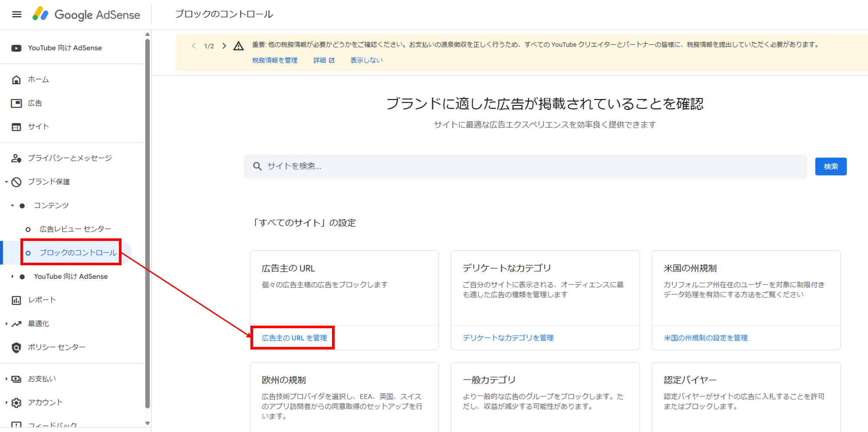Click the blue 検索 search button
This screenshot has height=432, width=868.
(x=830, y=166)
